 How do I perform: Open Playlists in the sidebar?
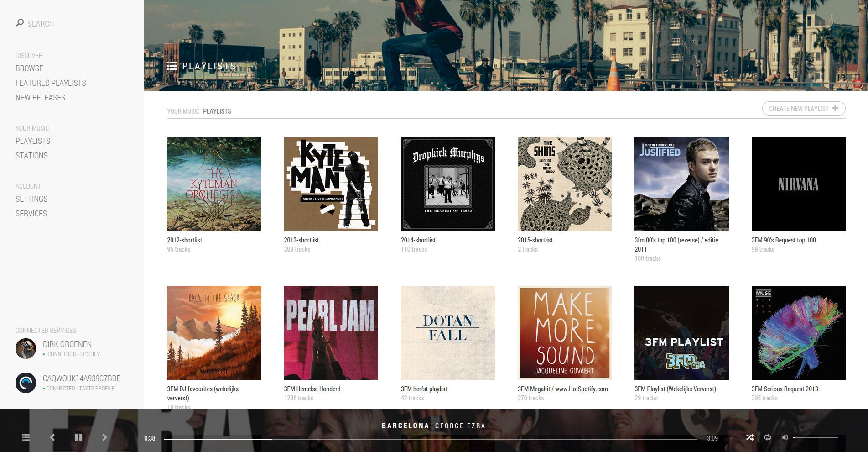[x=33, y=141]
